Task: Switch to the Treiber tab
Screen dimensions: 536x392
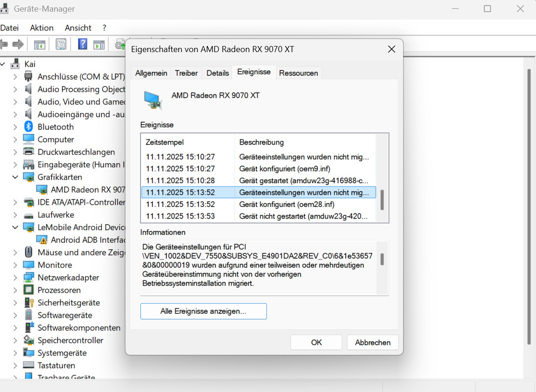Action: 186,73
